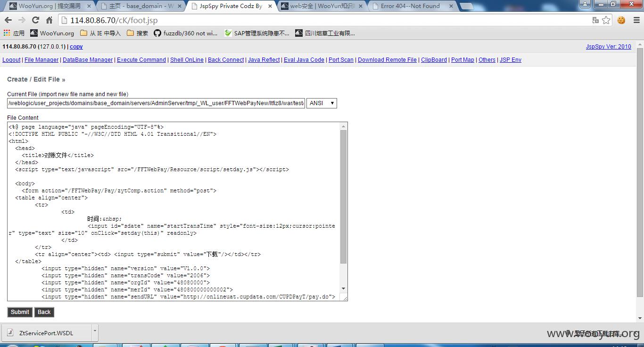Screen dimensions: 644x347
Task: Open the Eval Java Code link
Action: (304, 60)
